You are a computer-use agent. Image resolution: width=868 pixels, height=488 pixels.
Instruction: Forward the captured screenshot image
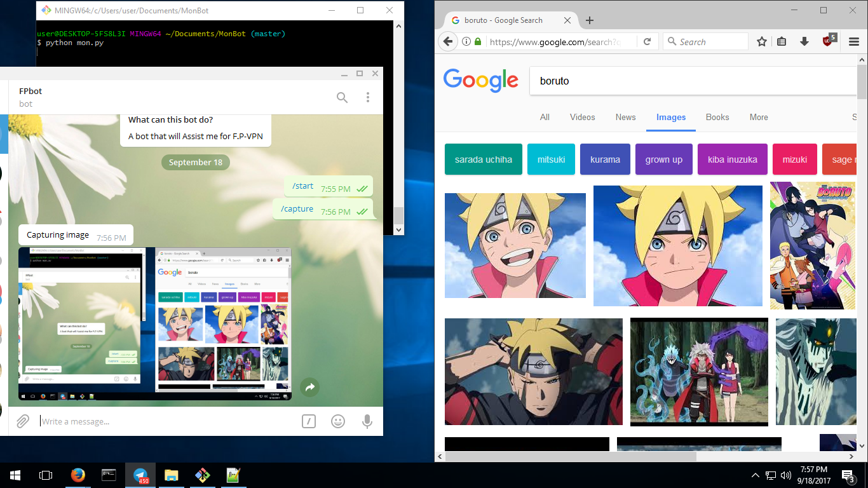[x=309, y=387]
